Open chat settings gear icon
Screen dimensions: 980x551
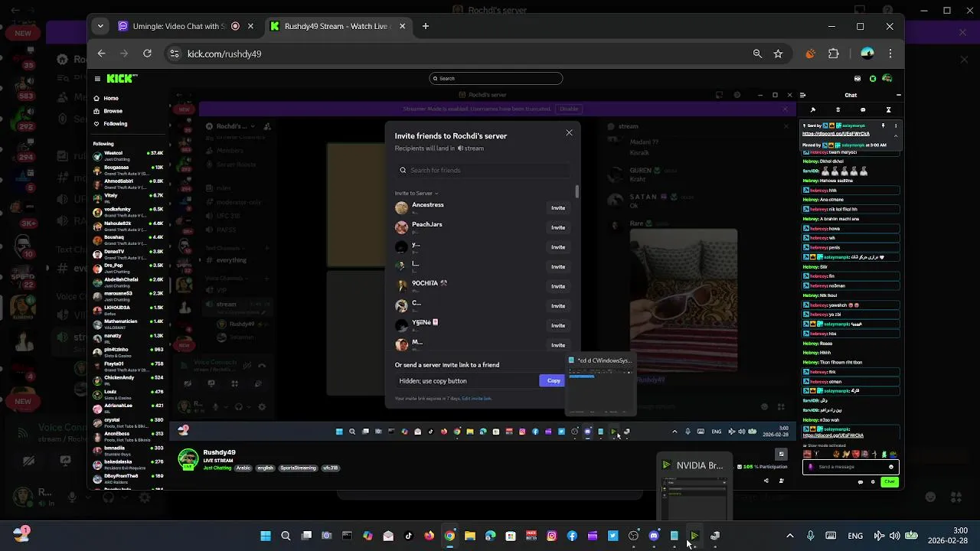pyautogui.click(x=873, y=482)
